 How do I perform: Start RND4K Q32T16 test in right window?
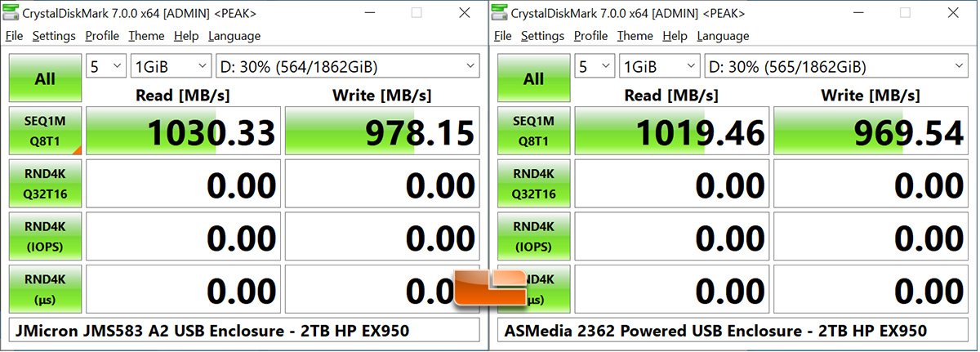[533, 184]
